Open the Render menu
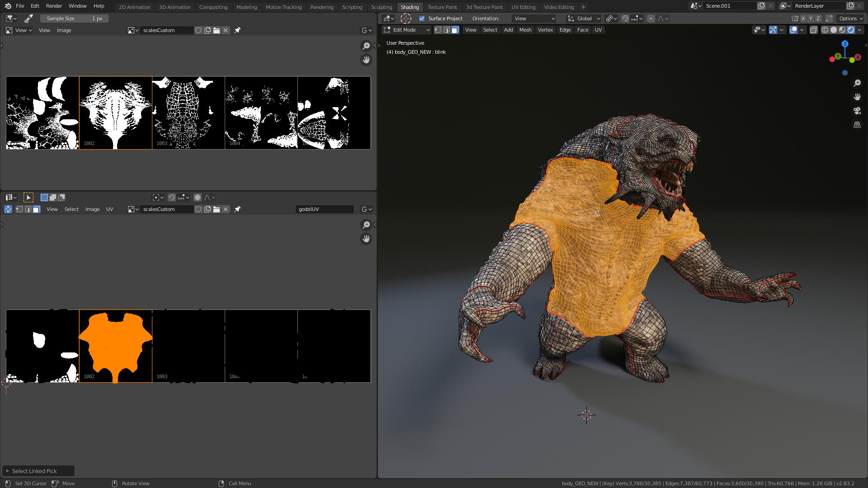The height and width of the screenshot is (488, 868). (54, 6)
